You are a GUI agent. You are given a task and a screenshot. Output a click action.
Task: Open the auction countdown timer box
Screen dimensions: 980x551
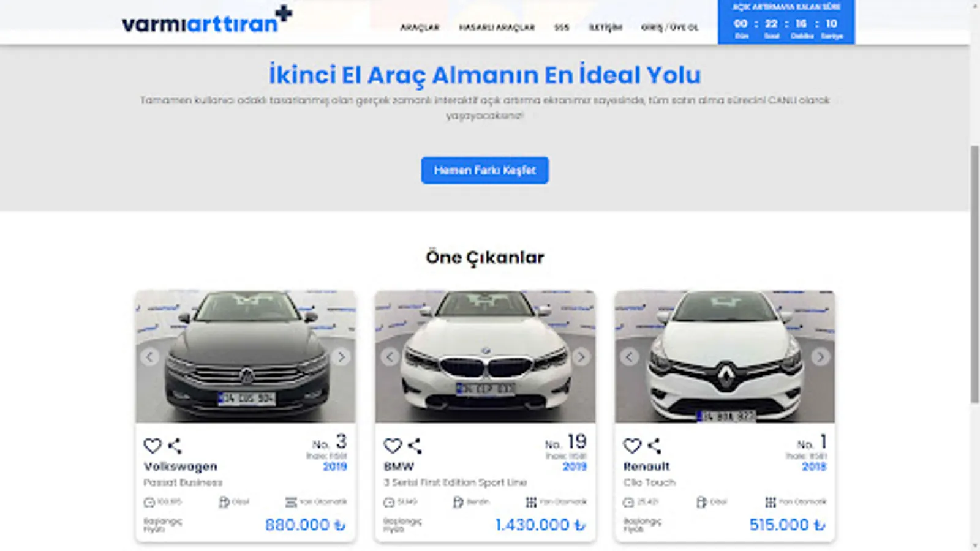pos(786,22)
